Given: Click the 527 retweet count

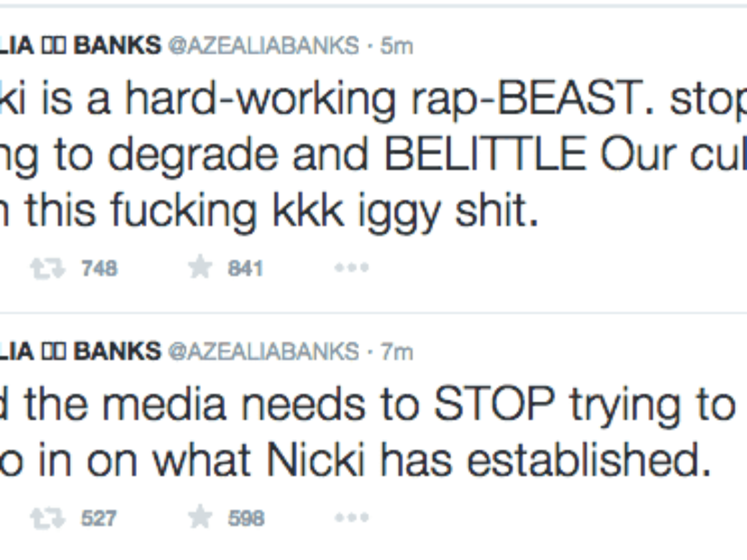Looking at the screenshot, I should click(98, 518).
